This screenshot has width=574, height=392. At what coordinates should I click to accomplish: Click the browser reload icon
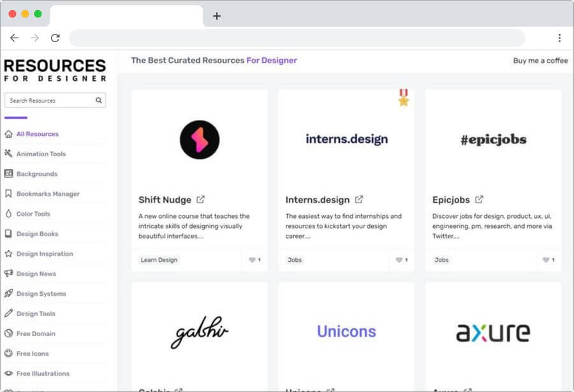tap(55, 38)
